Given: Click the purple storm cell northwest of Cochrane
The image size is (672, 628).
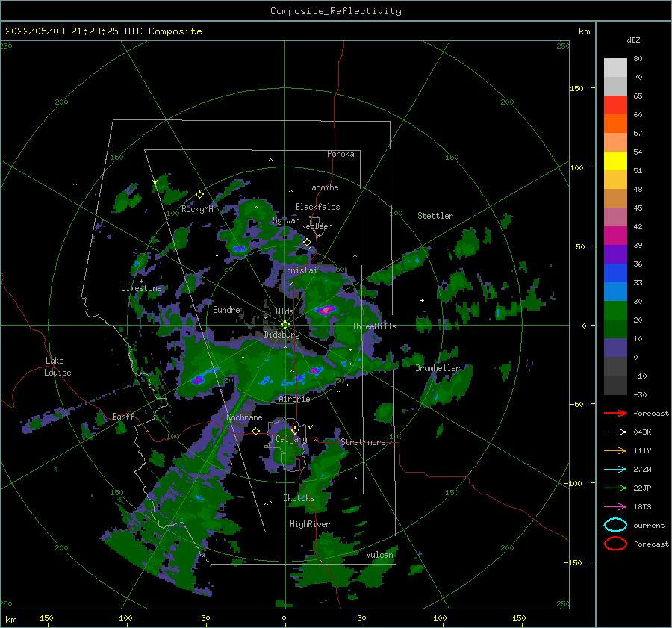Looking at the screenshot, I should (x=198, y=379).
